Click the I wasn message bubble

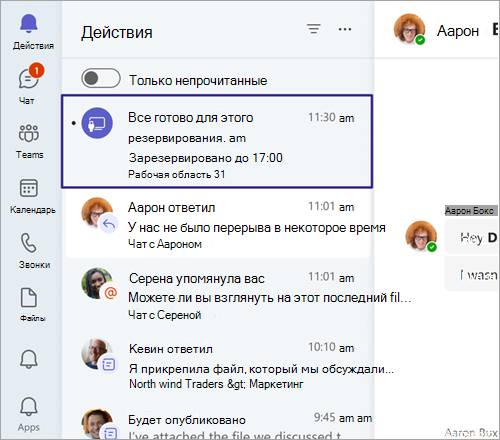pos(472,275)
